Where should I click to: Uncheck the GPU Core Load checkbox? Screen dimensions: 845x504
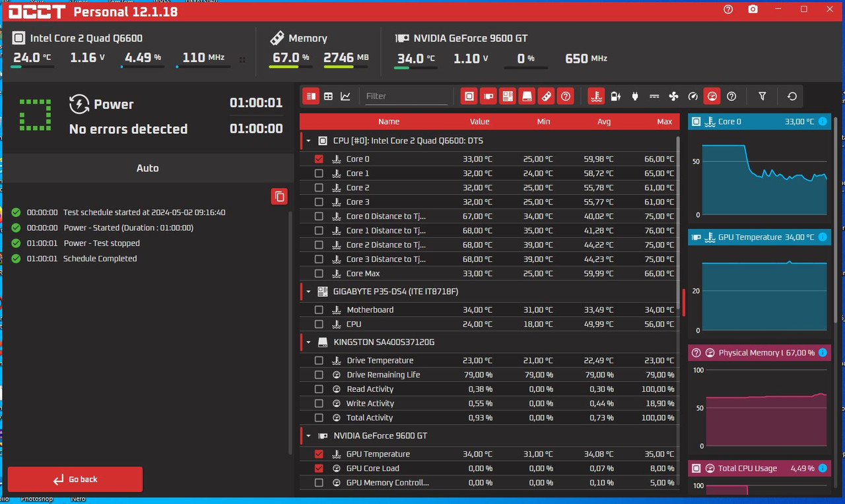pos(319,468)
